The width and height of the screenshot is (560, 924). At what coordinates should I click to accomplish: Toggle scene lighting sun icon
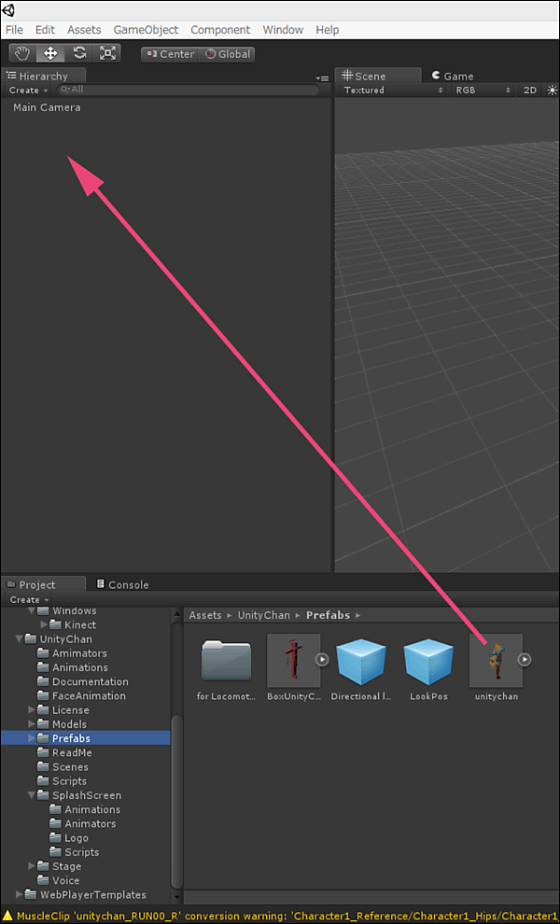tap(552, 91)
